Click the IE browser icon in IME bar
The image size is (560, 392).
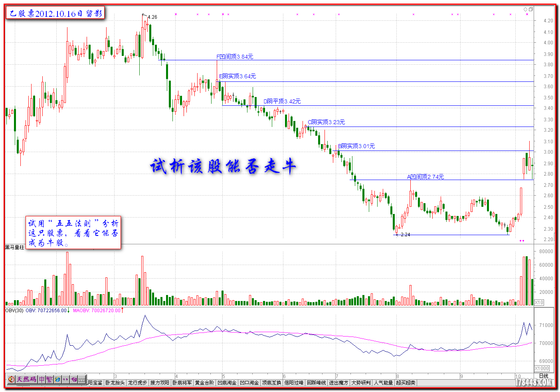coord(57,379)
